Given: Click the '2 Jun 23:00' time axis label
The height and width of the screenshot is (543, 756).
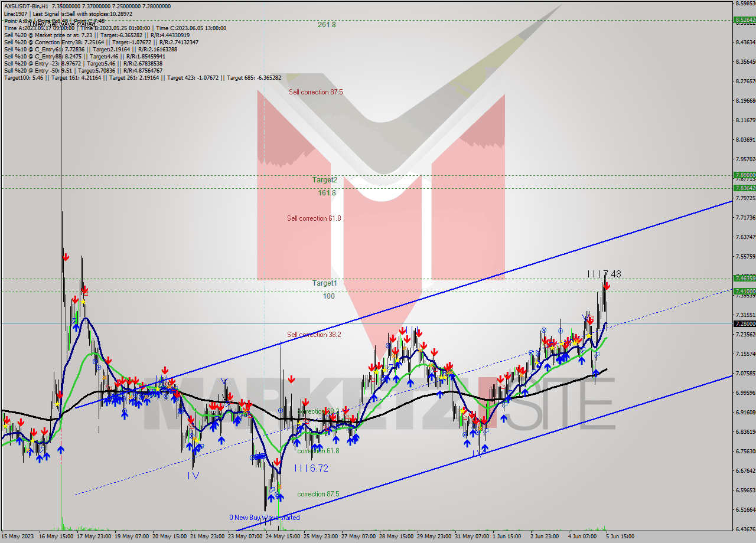Looking at the screenshot, I should (x=545, y=537).
